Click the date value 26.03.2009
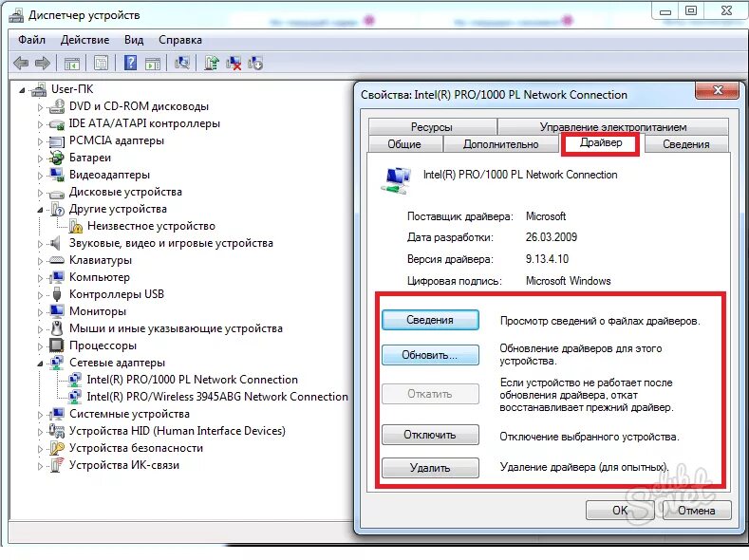The height and width of the screenshot is (560, 749). click(x=552, y=237)
